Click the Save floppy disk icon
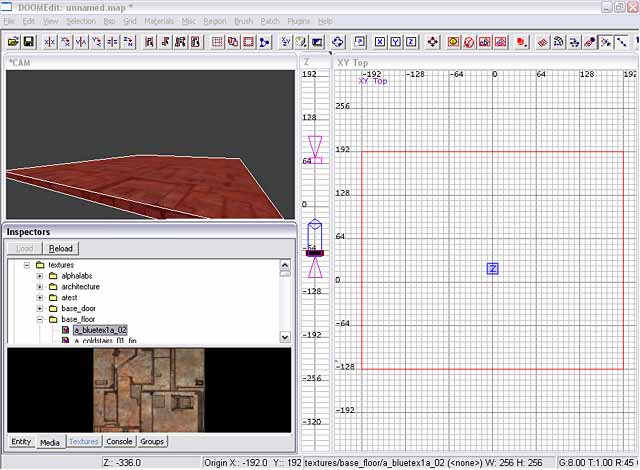Image resolution: width=640 pixels, height=470 pixels. [x=29, y=42]
